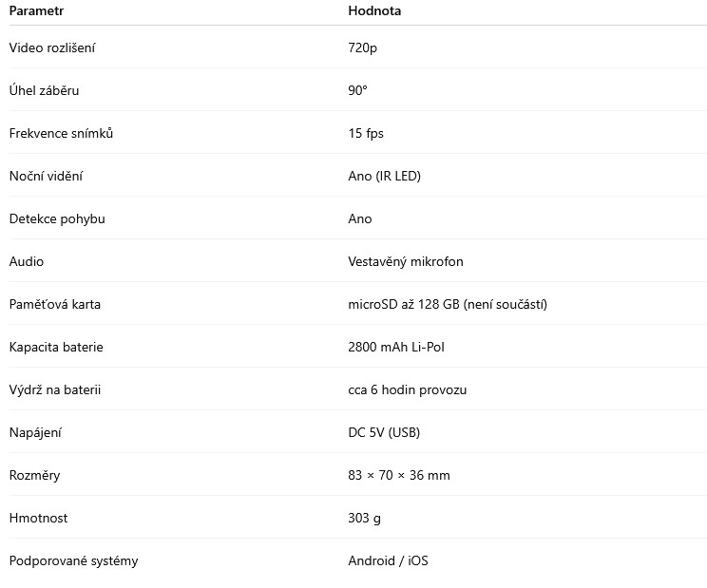Screen dimensions: 707x588
Task: Click the Hodnota column header
Action: click(374, 10)
